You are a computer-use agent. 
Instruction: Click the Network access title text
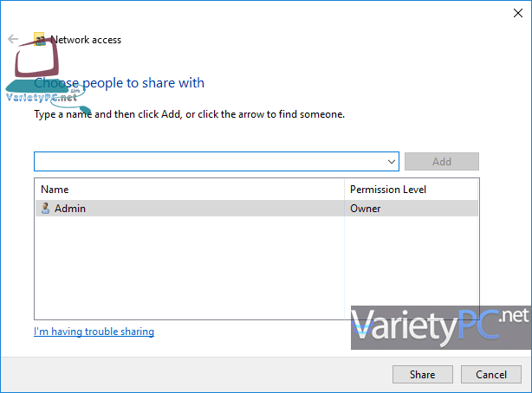pos(86,40)
